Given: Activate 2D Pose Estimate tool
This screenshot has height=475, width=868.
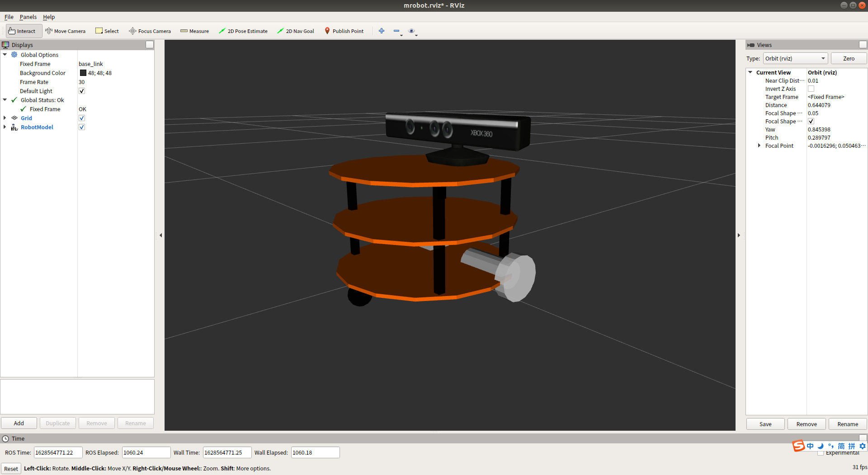Looking at the screenshot, I should coord(243,31).
